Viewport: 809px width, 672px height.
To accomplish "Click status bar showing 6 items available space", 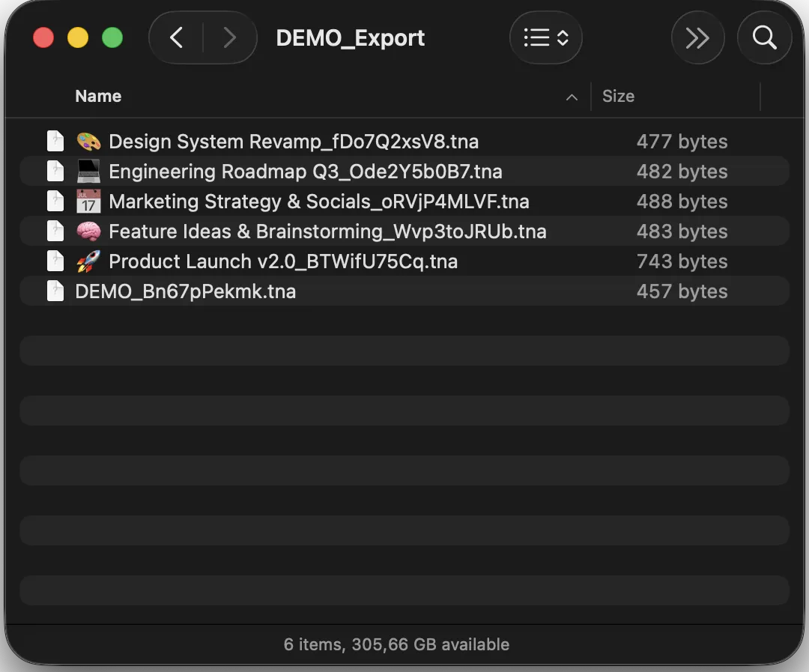I will click(396, 644).
